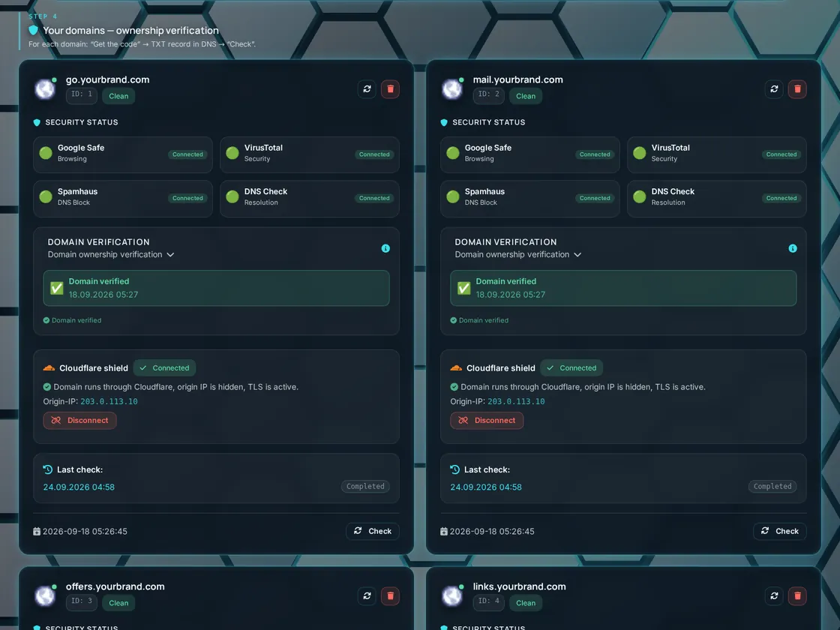Click Security Status shield icon in mail.yourbrand.com card

pyautogui.click(x=444, y=123)
